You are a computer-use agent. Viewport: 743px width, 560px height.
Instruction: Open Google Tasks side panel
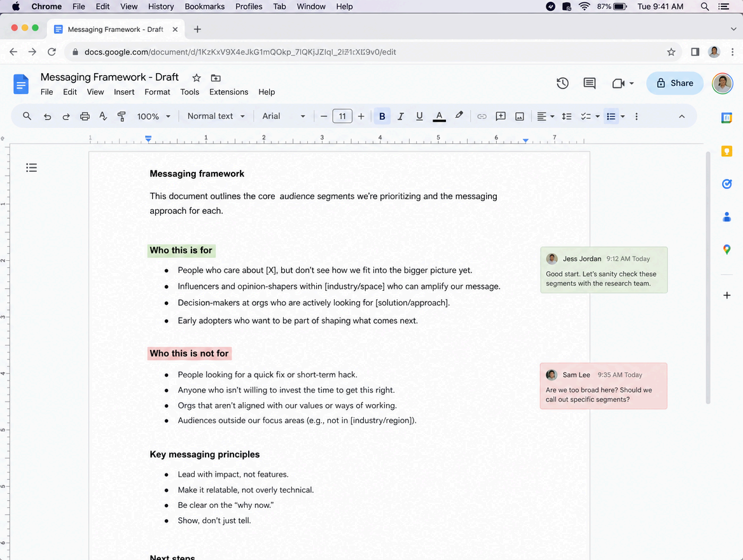tap(726, 184)
